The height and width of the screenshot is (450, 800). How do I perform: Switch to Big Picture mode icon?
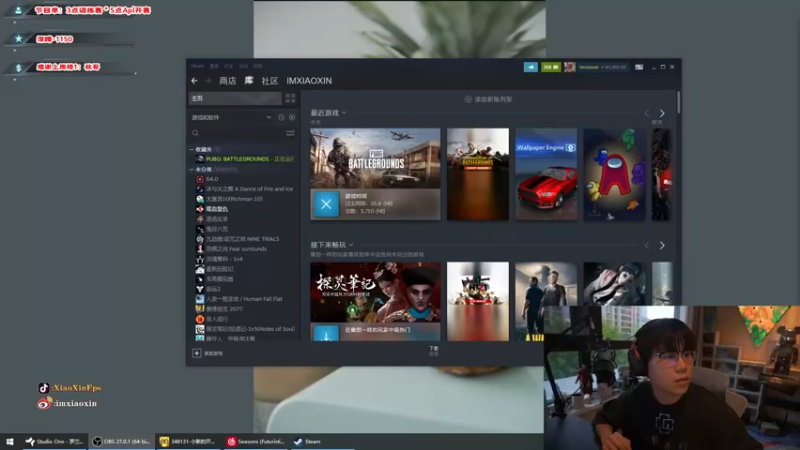tap(639, 67)
